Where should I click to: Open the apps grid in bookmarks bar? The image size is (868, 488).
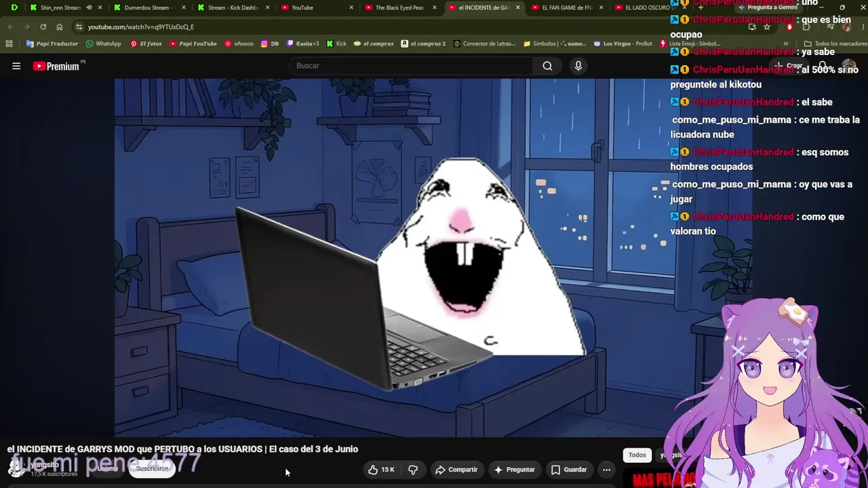pyautogui.click(x=9, y=43)
